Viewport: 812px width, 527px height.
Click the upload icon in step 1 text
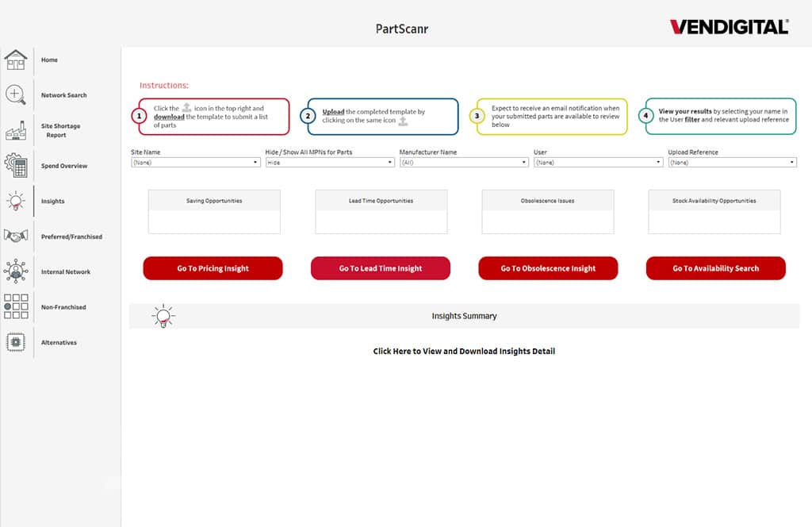click(186, 108)
